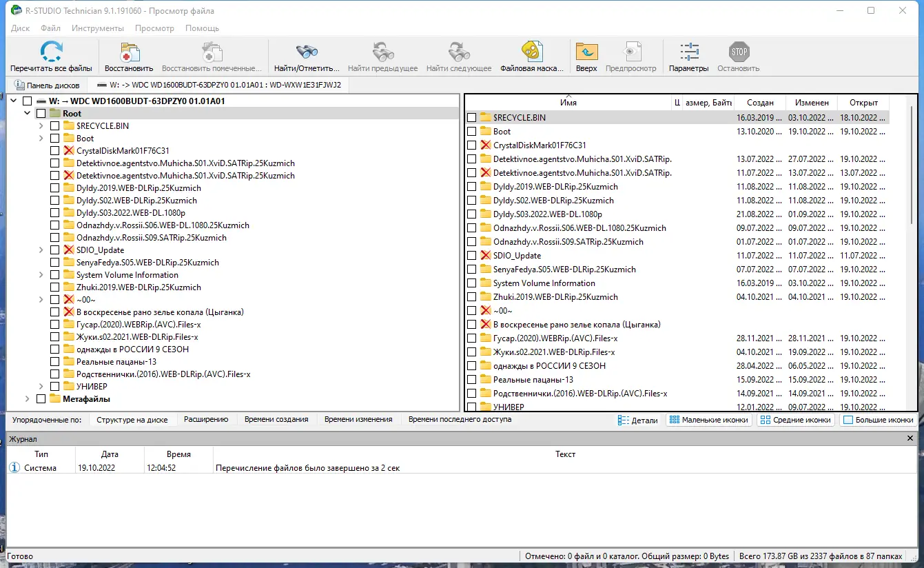Tick Реальные пацаны-13 checkbox in file list
Image resolution: width=924 pixels, height=568 pixels.
point(471,380)
